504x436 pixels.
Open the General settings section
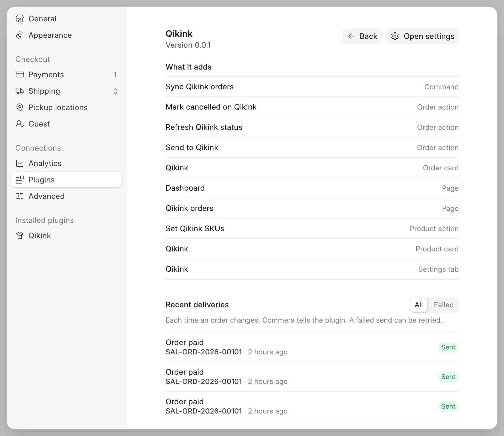[x=67, y=19]
